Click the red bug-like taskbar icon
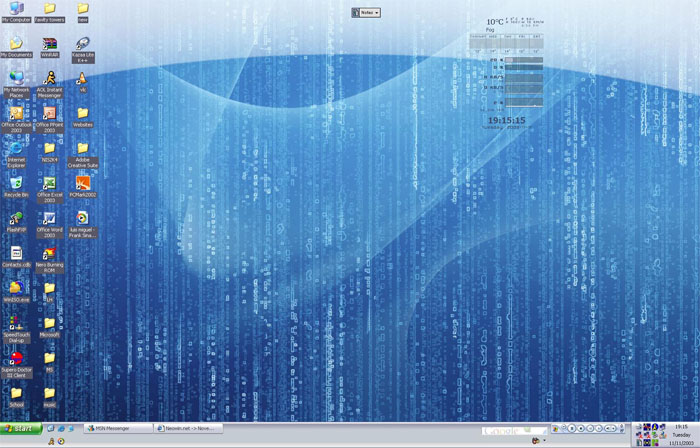Screen dimensions: 700x448 536,441
